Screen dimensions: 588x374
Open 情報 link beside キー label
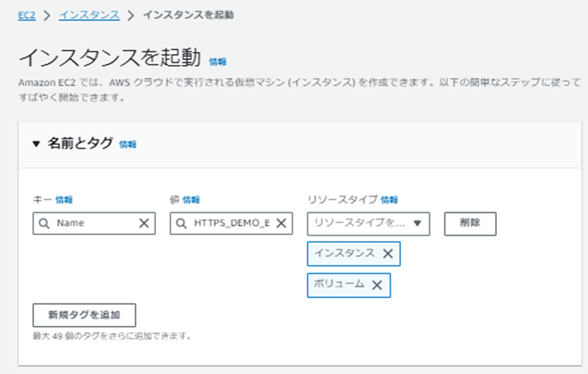tap(64, 200)
